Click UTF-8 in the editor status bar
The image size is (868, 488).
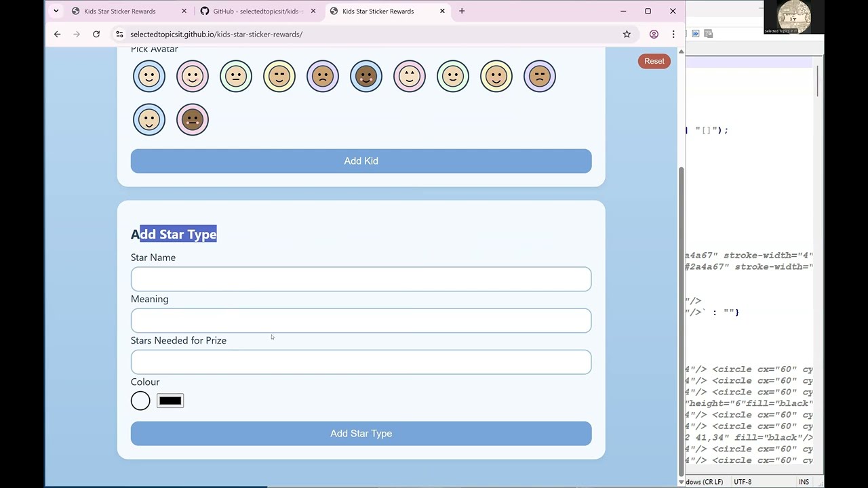[x=743, y=482]
